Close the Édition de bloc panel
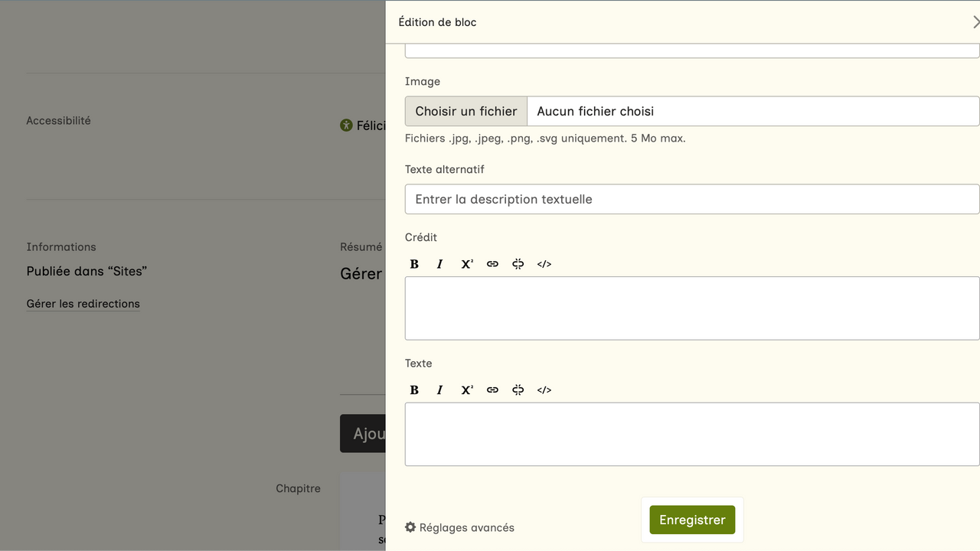Screen dimensions: 980x551 [x=975, y=22]
